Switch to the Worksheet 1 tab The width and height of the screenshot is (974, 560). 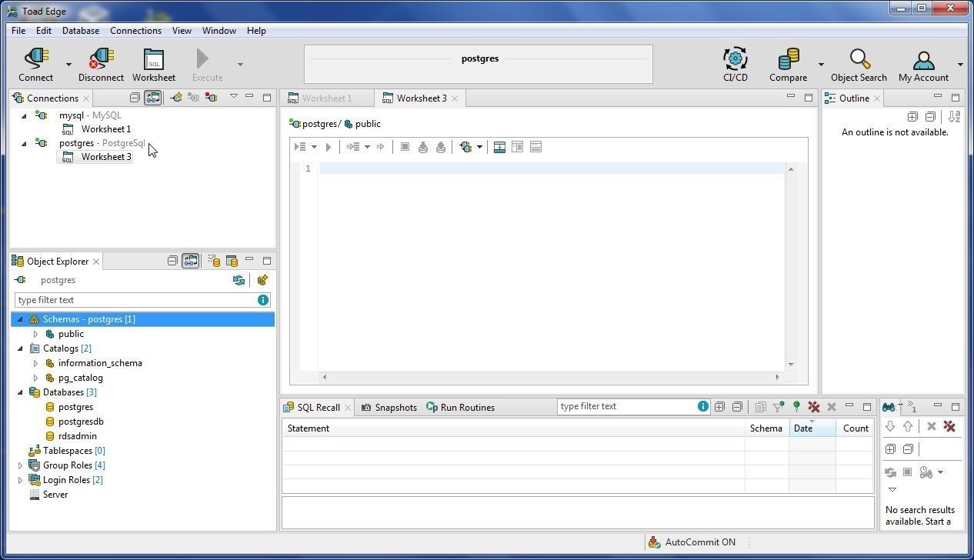coord(326,98)
